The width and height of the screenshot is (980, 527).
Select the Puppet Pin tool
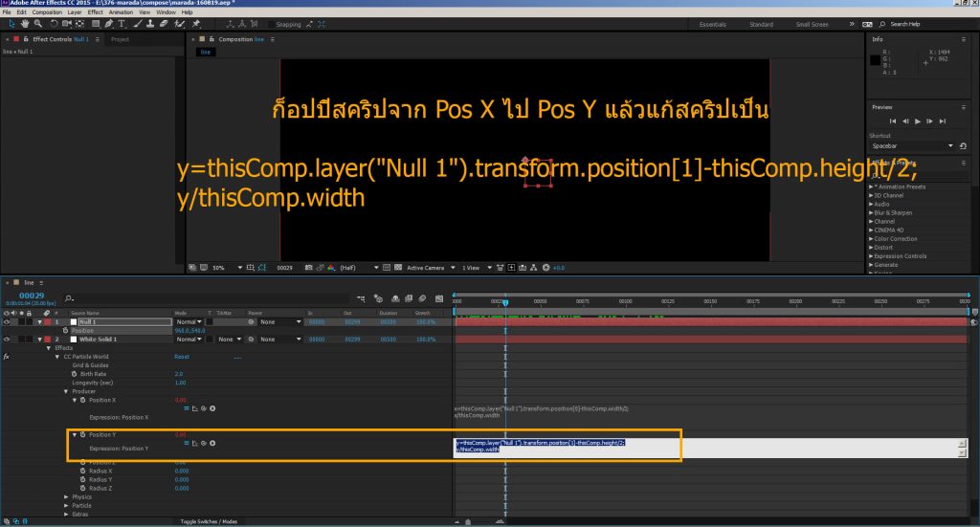[195, 23]
